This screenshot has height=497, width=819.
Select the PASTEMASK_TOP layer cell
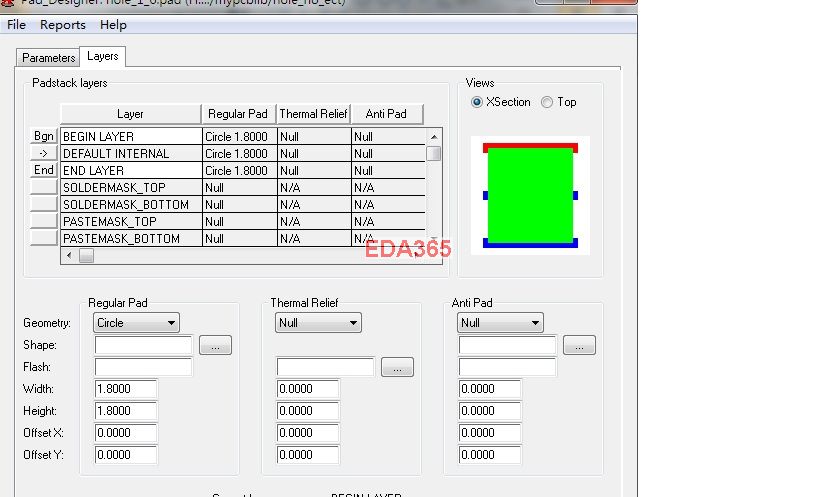[131, 221]
